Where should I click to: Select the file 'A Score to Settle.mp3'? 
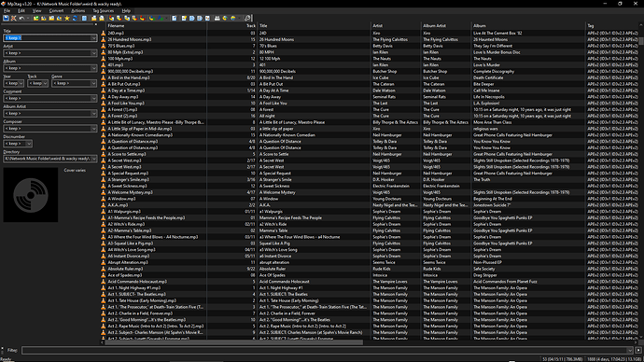click(x=127, y=154)
